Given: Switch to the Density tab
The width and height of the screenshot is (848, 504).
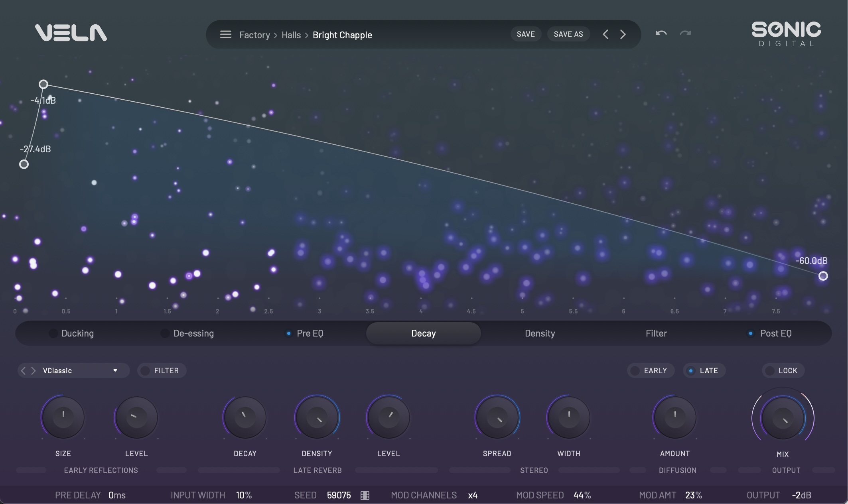Looking at the screenshot, I should click(x=540, y=333).
